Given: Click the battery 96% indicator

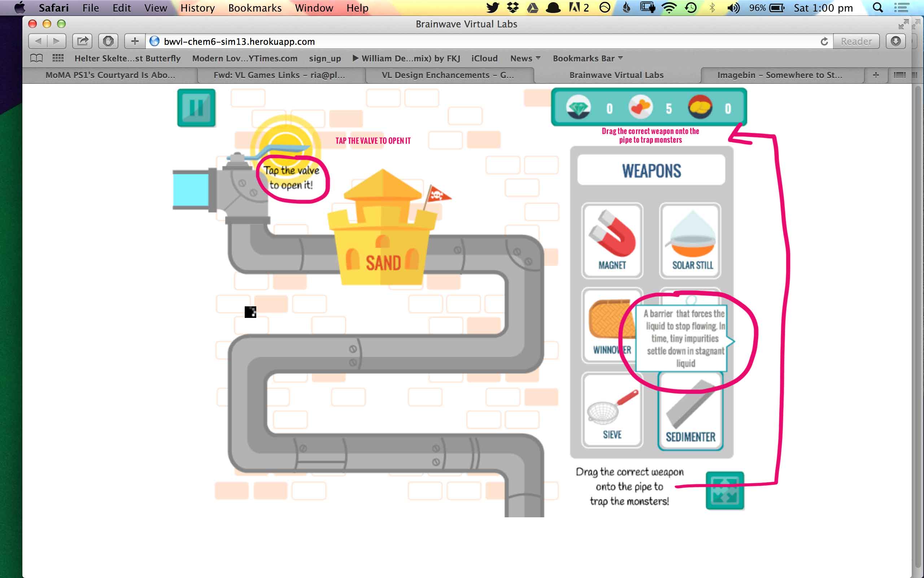Looking at the screenshot, I should (767, 8).
